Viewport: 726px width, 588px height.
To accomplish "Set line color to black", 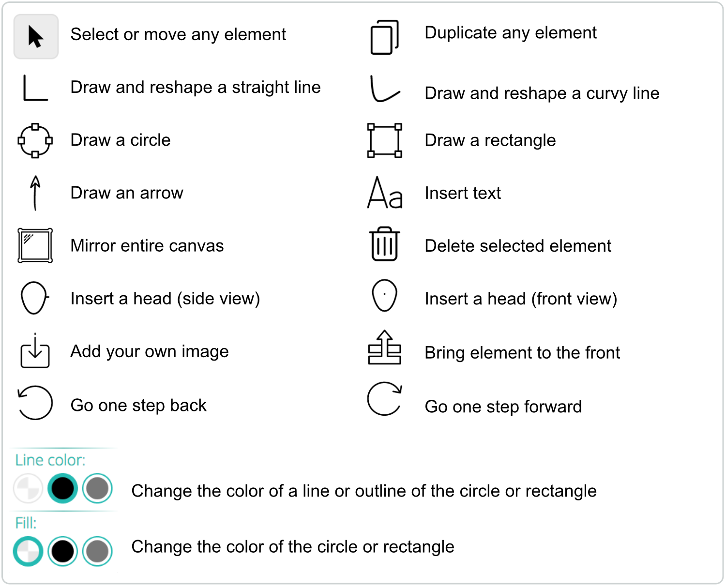I will pyautogui.click(x=62, y=488).
